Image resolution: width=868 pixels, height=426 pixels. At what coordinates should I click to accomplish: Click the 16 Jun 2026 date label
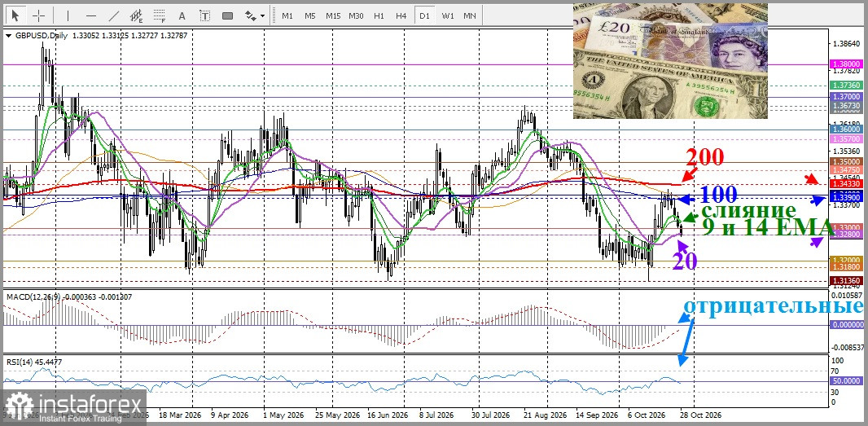[x=388, y=415]
